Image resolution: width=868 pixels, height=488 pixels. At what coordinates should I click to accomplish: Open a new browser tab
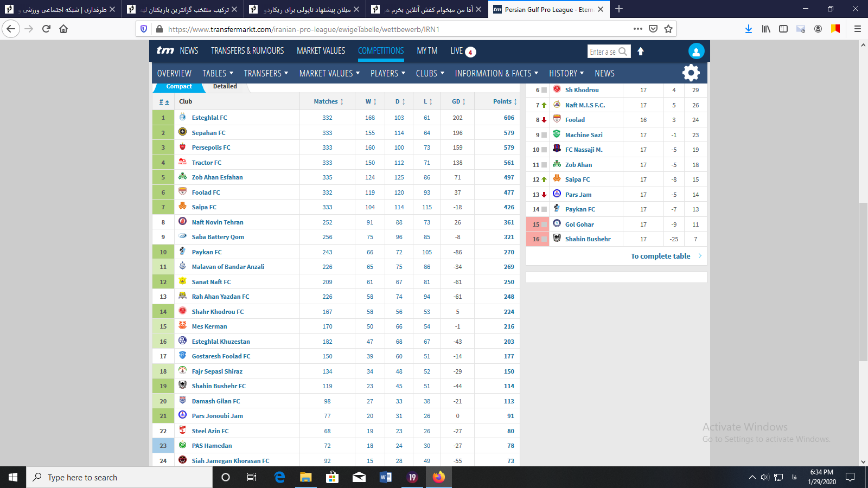coord(619,9)
